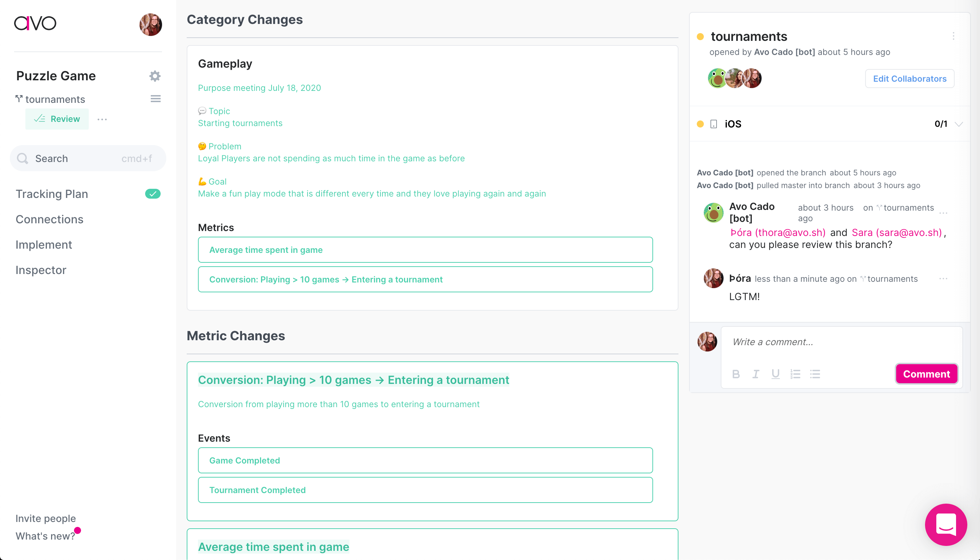
Task: Apply italic formatting in comment editor
Action: click(755, 374)
